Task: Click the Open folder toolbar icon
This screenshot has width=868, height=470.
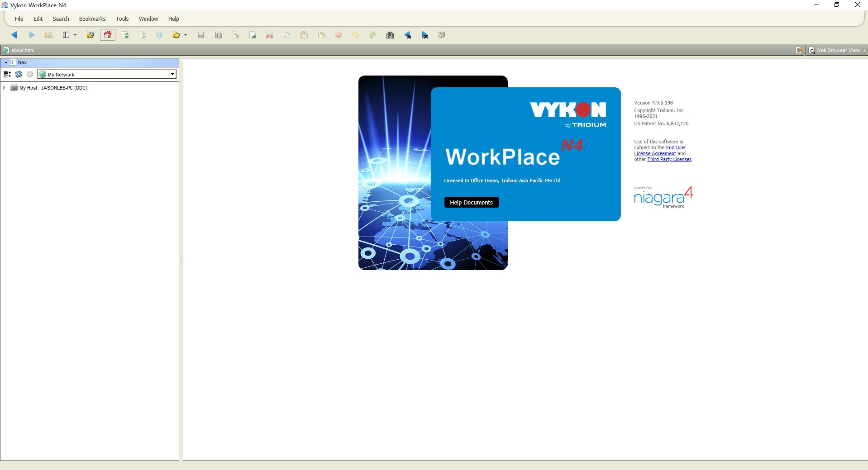Action: [x=176, y=35]
